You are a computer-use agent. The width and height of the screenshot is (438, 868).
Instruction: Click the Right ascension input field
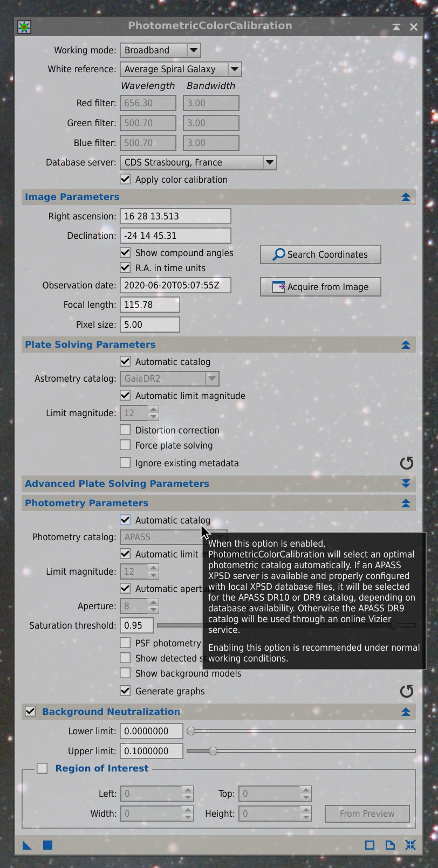pyautogui.click(x=175, y=216)
